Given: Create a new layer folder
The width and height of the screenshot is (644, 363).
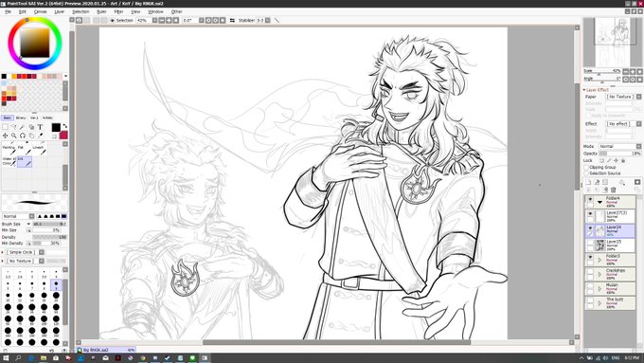Looking at the screenshot, I should coord(605,182).
